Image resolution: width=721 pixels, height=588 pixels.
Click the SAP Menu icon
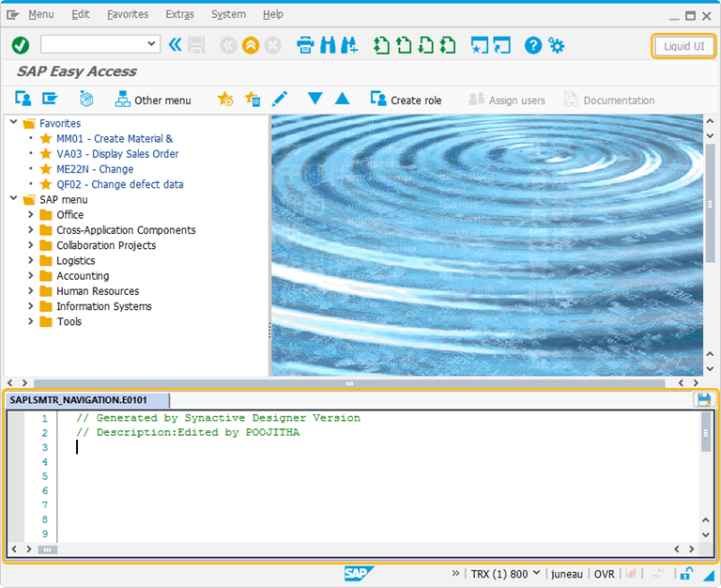(x=50, y=99)
